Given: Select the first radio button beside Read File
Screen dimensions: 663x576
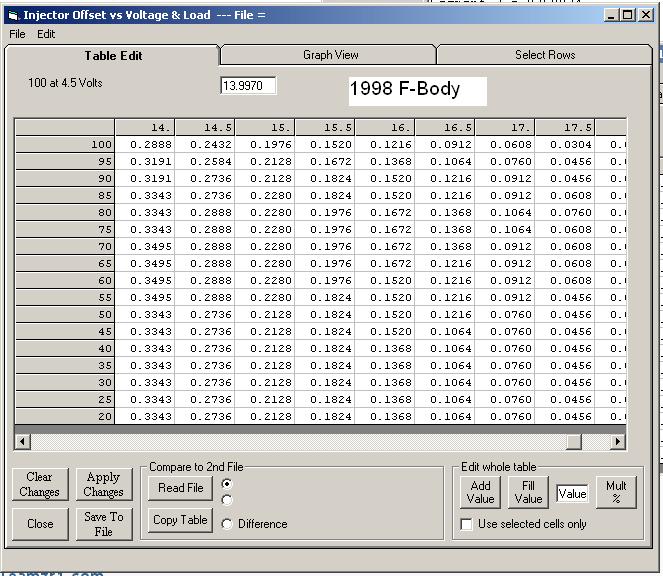Looking at the screenshot, I should pos(228,483).
